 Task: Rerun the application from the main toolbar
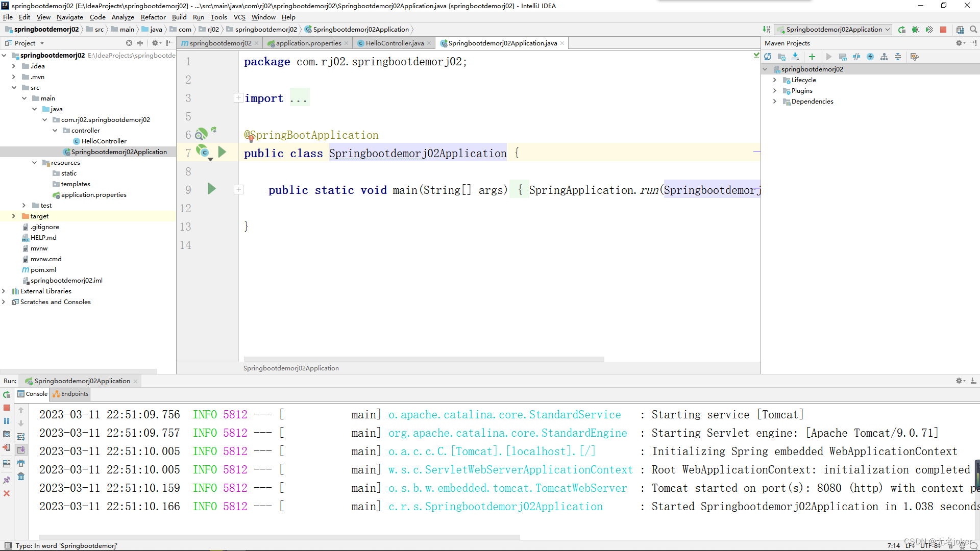tap(902, 30)
